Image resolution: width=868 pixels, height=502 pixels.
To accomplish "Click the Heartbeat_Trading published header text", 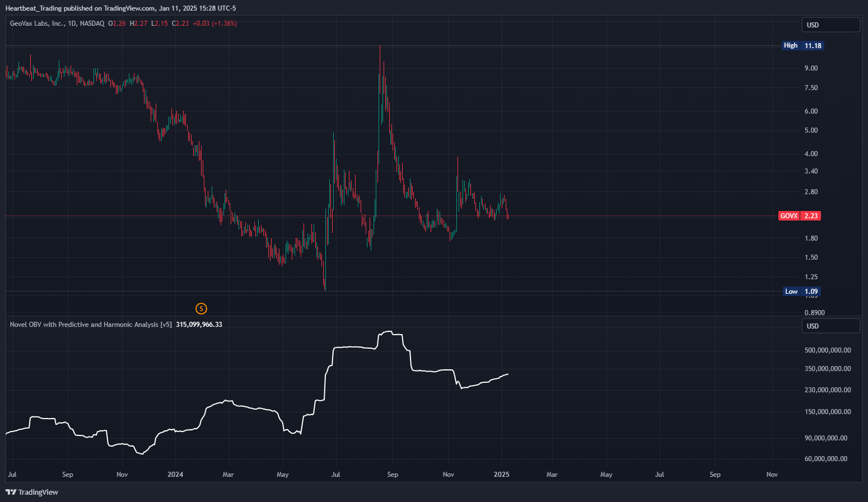I will 120,8.
